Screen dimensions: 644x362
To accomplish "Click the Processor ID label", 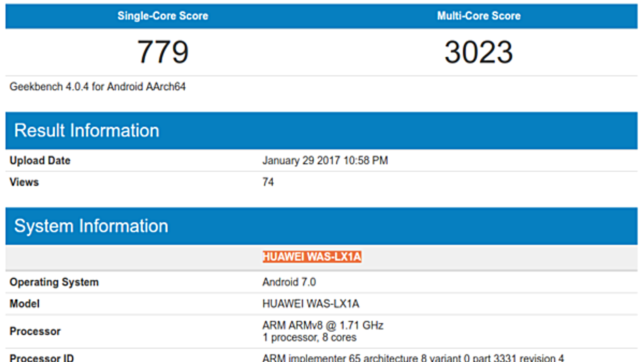I will (x=41, y=358).
